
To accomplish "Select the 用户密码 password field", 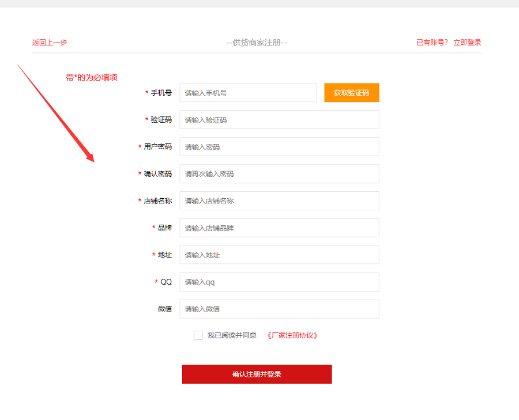I will click(x=279, y=146).
